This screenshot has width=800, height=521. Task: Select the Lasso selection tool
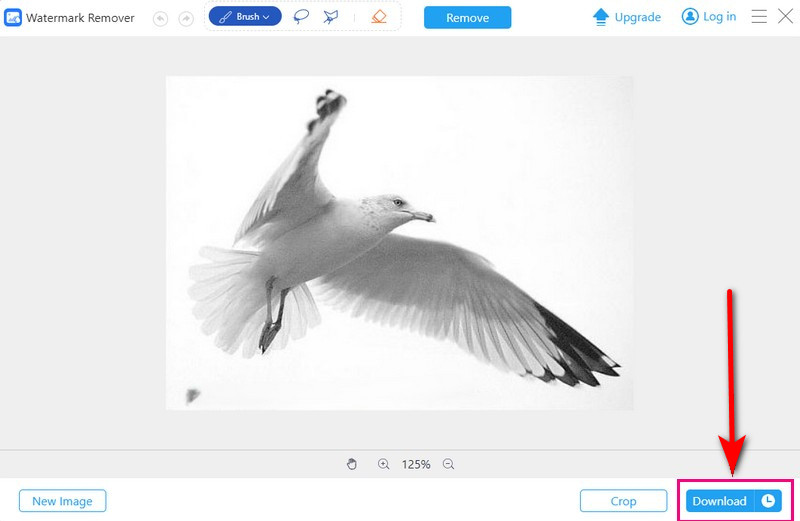[x=301, y=17]
